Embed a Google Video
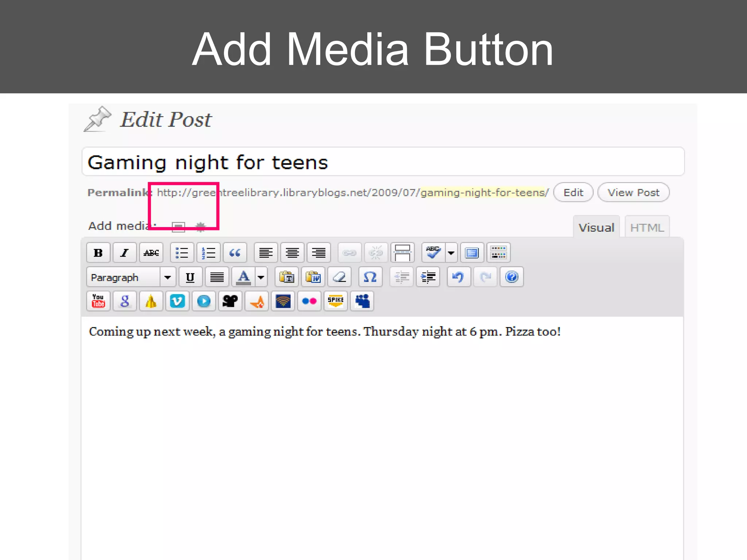 125,301
